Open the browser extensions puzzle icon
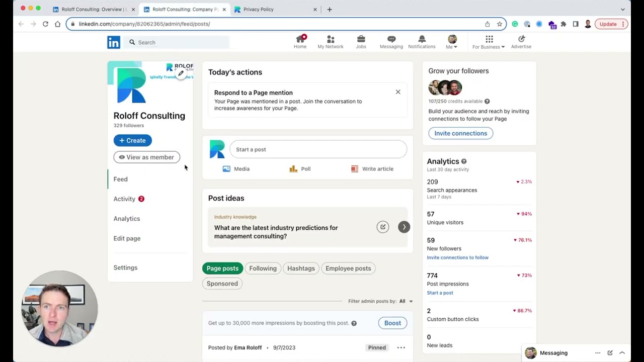644x362 pixels. point(563,24)
